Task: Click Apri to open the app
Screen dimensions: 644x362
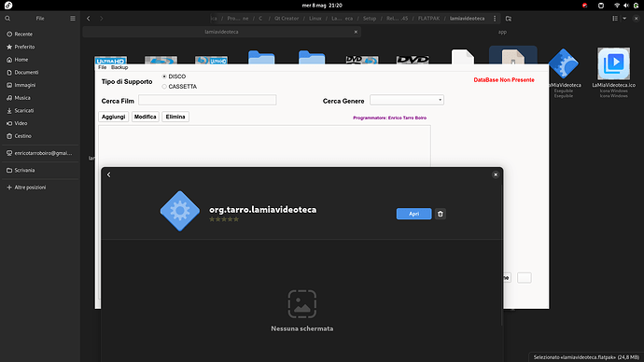Action: (x=414, y=214)
